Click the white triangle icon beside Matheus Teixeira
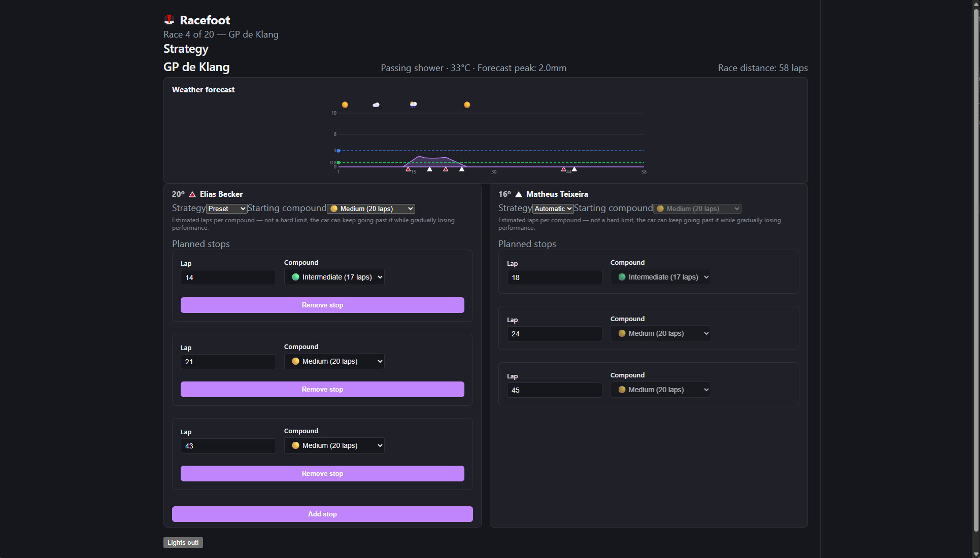 (519, 194)
